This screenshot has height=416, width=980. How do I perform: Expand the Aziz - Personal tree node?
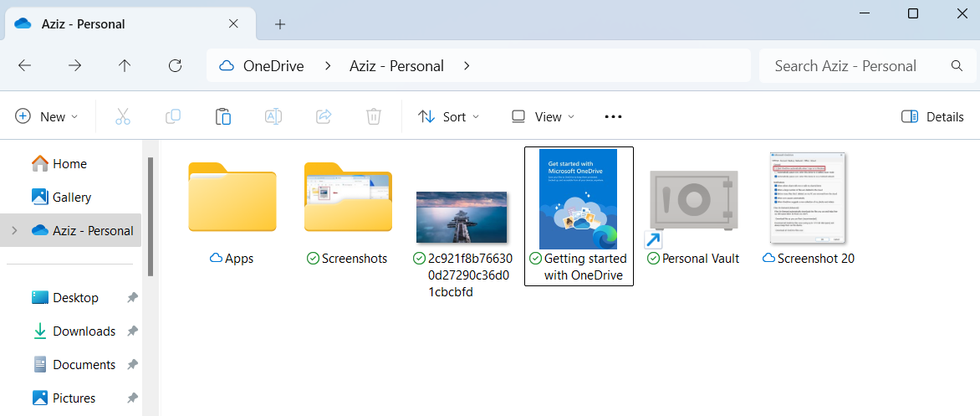(14, 230)
